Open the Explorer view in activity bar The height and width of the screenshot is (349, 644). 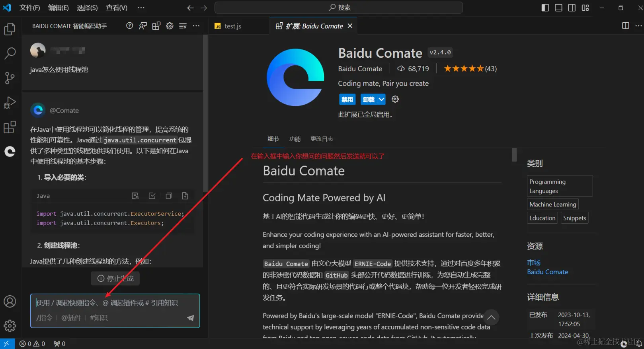10,29
